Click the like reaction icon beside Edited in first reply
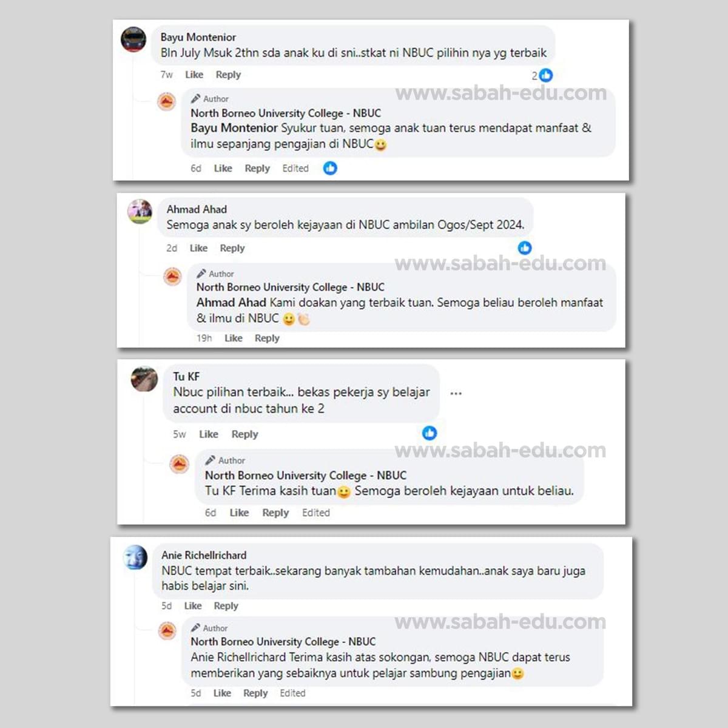728x728 pixels. (330, 168)
